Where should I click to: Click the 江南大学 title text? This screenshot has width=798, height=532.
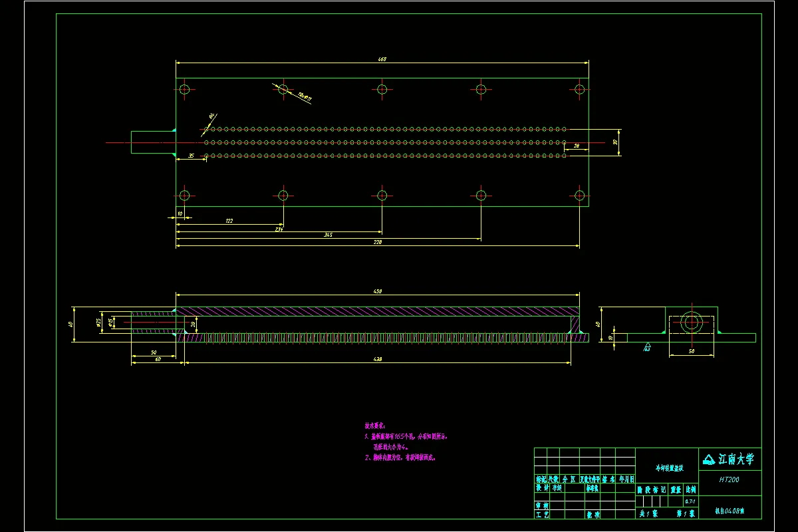click(736, 458)
